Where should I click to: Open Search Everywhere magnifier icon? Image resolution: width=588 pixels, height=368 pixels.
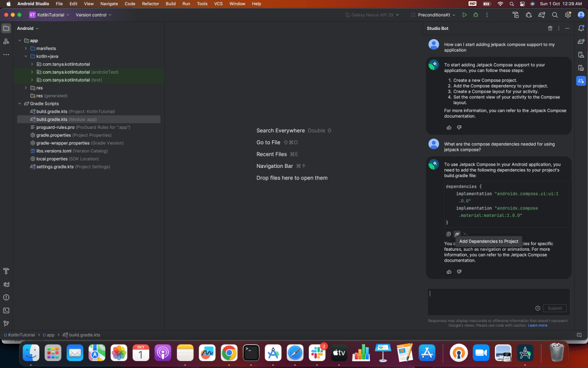point(555,15)
